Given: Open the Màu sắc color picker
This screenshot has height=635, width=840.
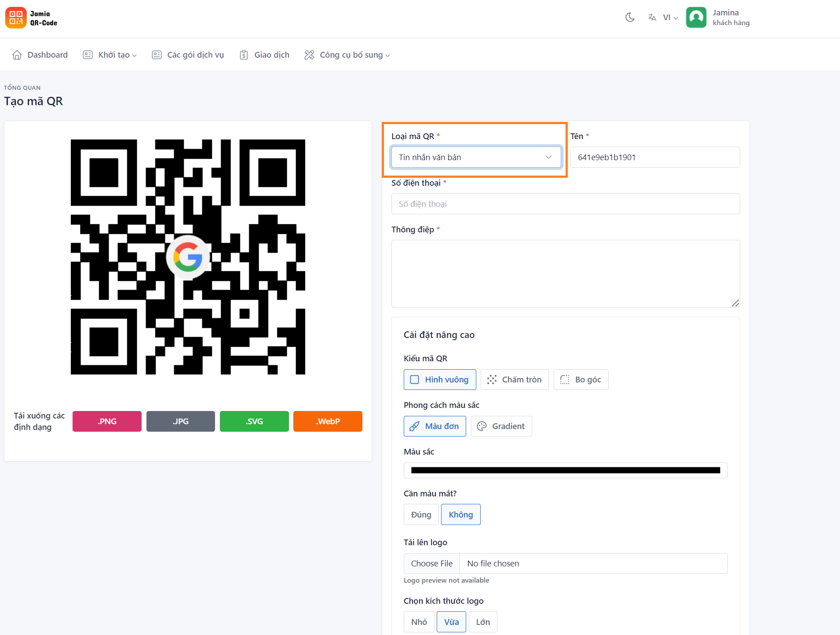Looking at the screenshot, I should tap(566, 470).
